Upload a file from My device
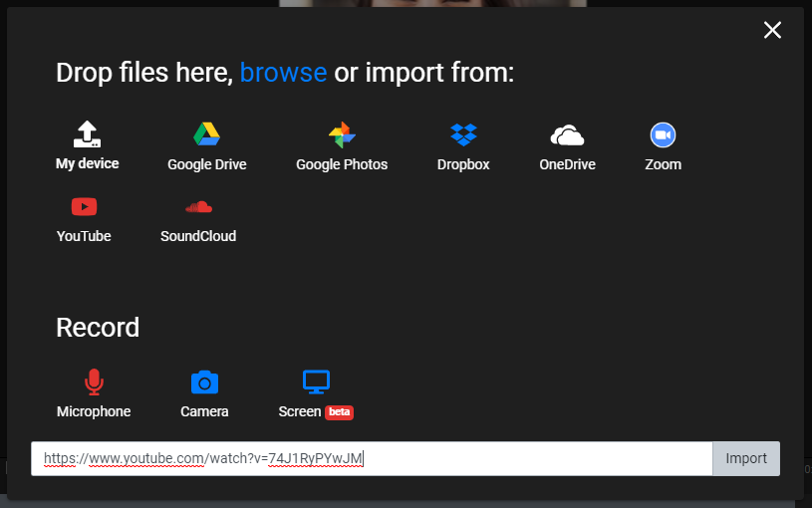Image resolution: width=812 pixels, height=508 pixels. click(x=87, y=145)
